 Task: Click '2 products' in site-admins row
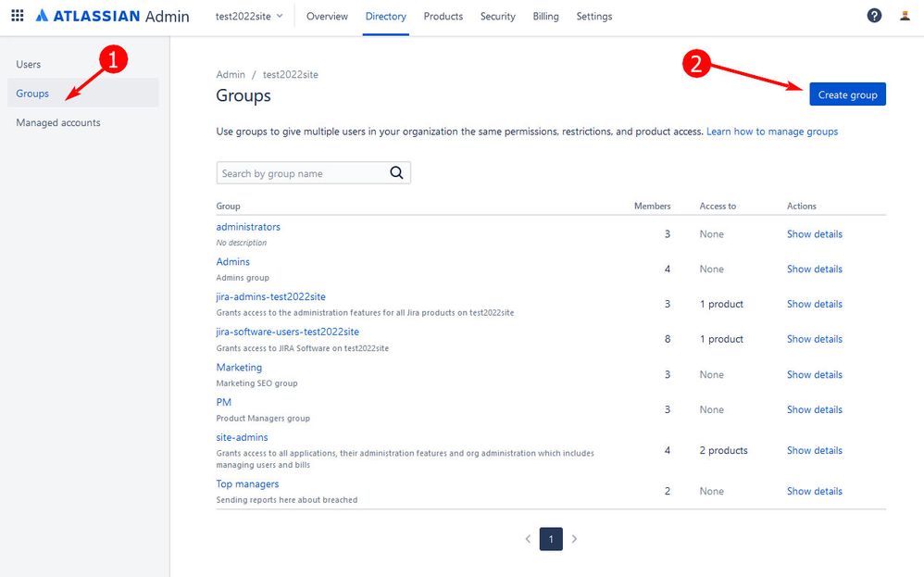(x=724, y=450)
